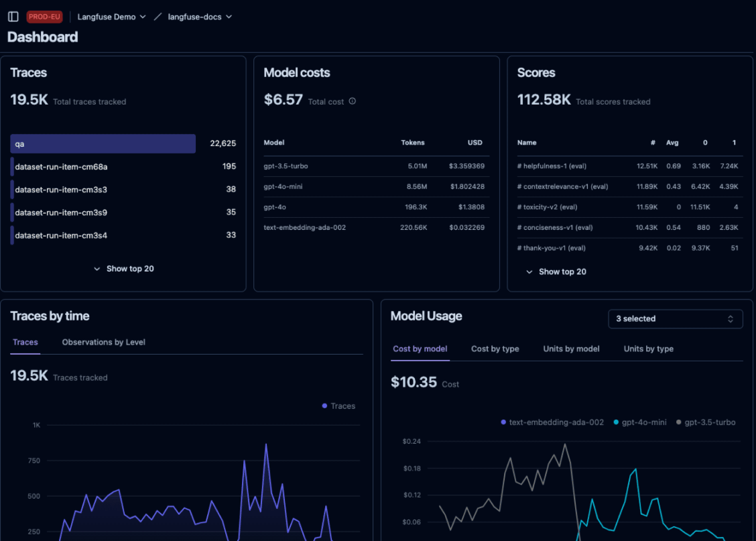
Task: Toggle the sidebar panel icon
Action: (x=13, y=17)
